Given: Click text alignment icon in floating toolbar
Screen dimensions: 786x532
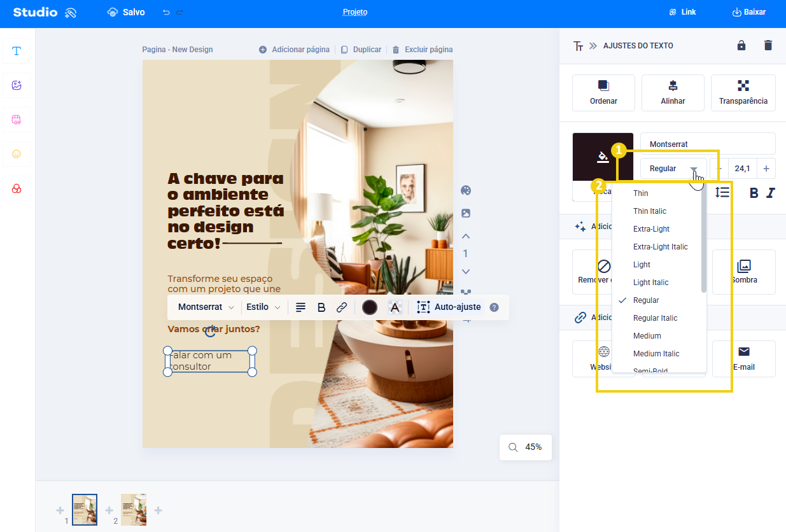Looking at the screenshot, I should [300, 307].
